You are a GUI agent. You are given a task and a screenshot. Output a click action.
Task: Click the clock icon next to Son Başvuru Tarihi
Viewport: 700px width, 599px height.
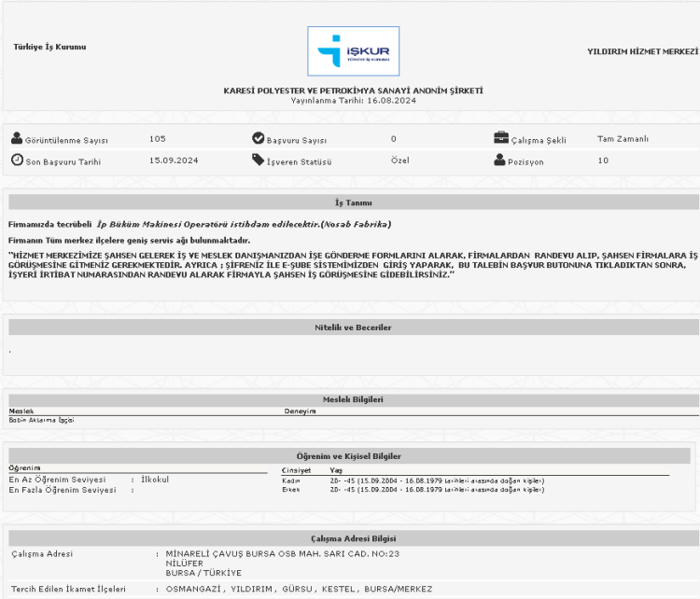click(x=17, y=160)
